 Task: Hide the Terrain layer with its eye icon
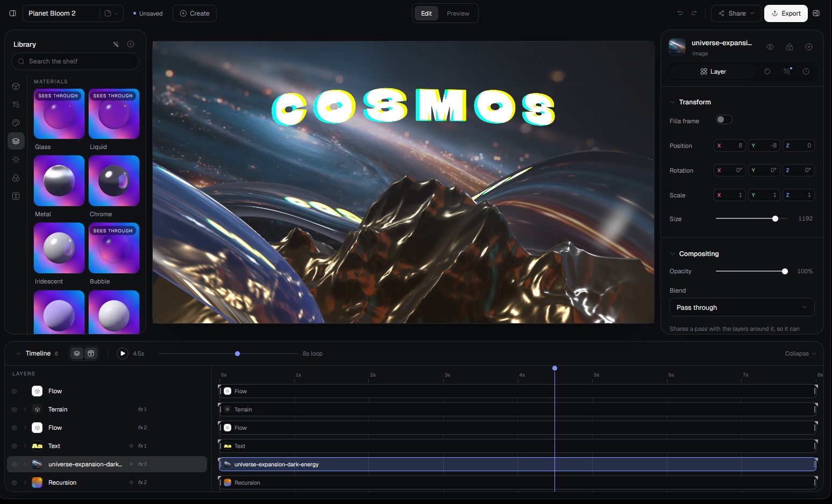15,409
